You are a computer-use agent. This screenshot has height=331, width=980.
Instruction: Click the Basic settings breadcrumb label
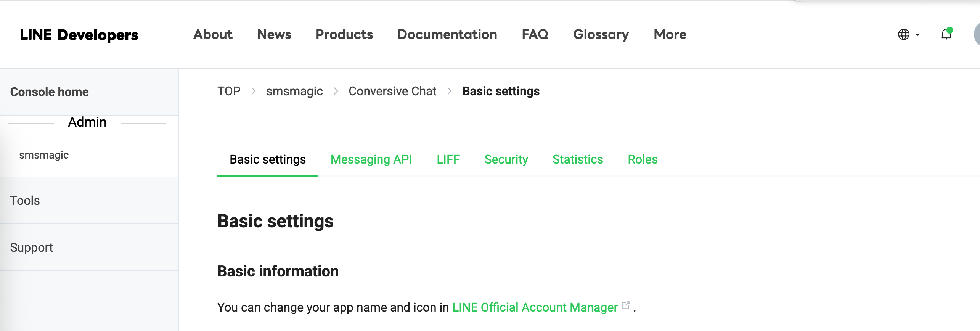tap(501, 91)
